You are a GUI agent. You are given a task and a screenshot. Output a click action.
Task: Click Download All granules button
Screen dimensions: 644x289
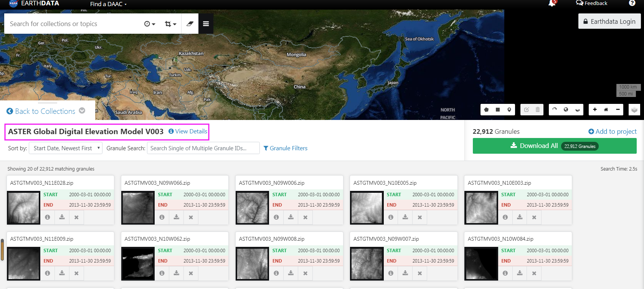point(555,146)
